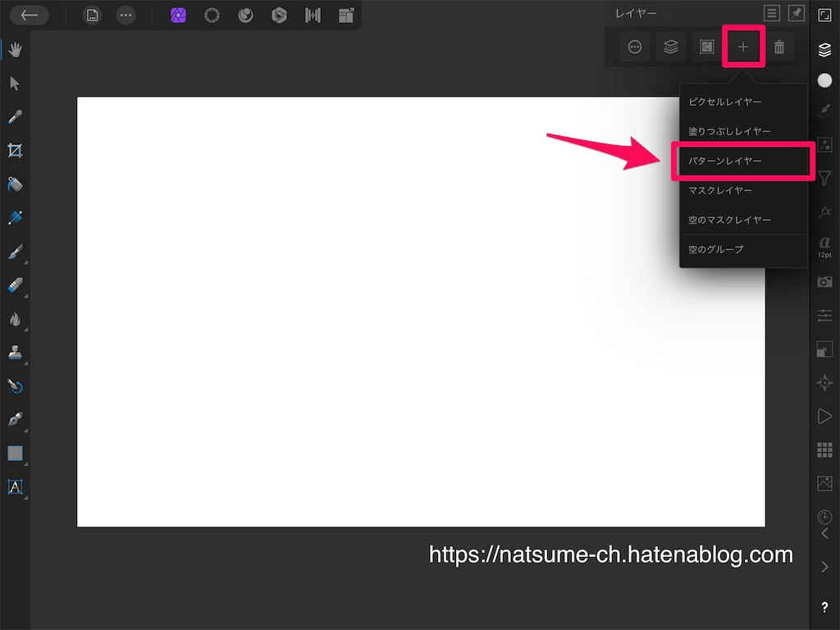Screen dimensions: 840x630
Task: Click the redo right chevron
Action: pos(825,567)
